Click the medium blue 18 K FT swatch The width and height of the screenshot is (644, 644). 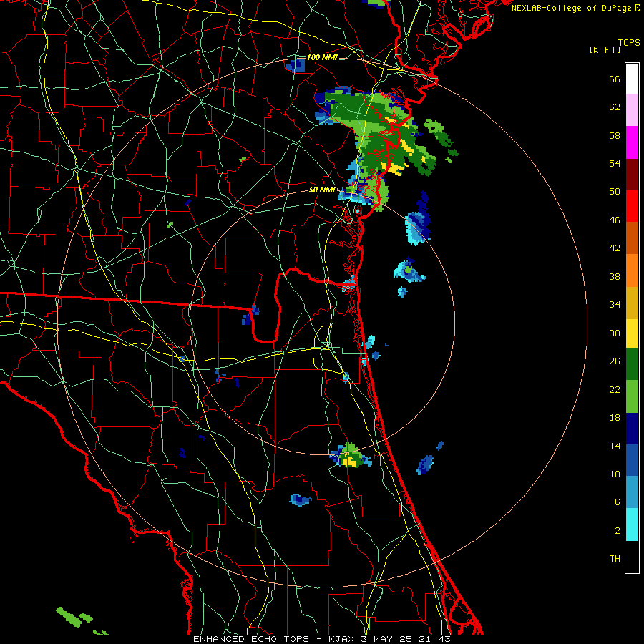tap(632, 460)
